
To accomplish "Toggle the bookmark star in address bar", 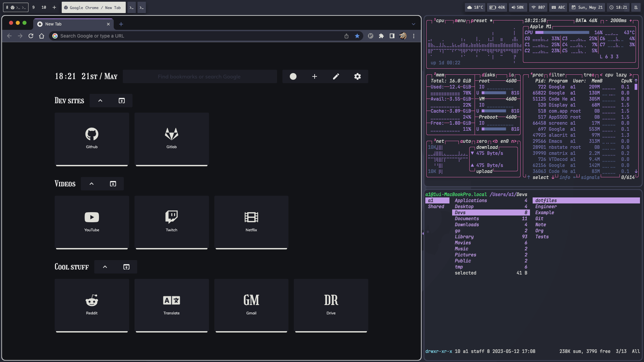I will (357, 36).
